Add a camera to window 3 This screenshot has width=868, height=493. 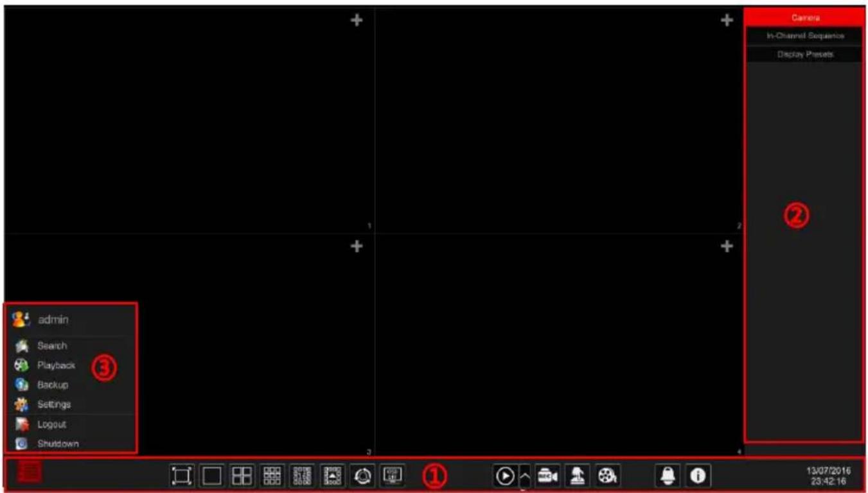[x=357, y=246]
